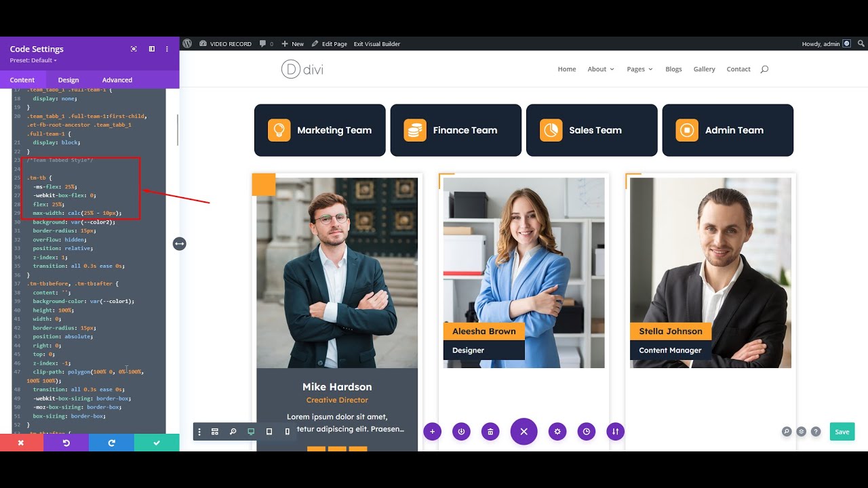Discard changes with the red X button
The image size is (868, 488).
click(21, 443)
